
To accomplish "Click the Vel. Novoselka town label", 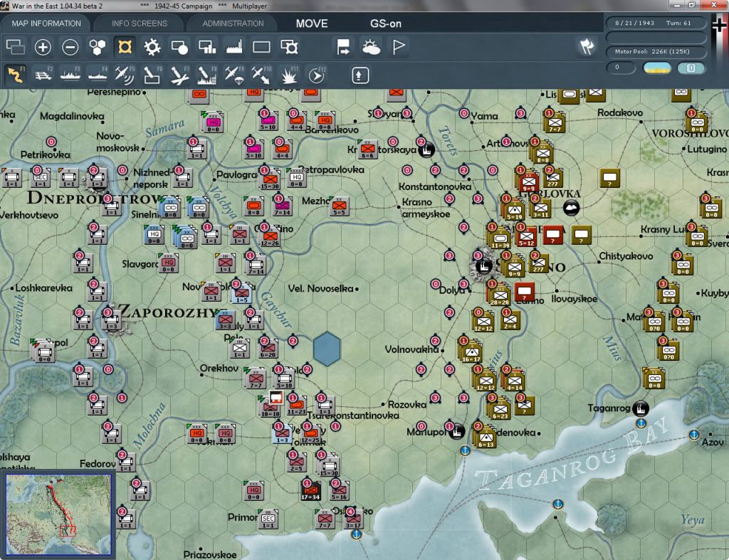I will point(321,289).
